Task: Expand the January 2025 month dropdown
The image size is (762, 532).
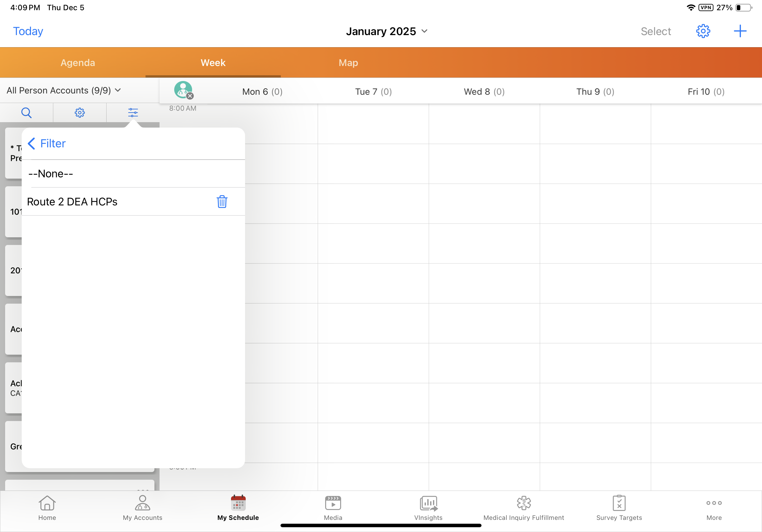Action: click(x=386, y=31)
